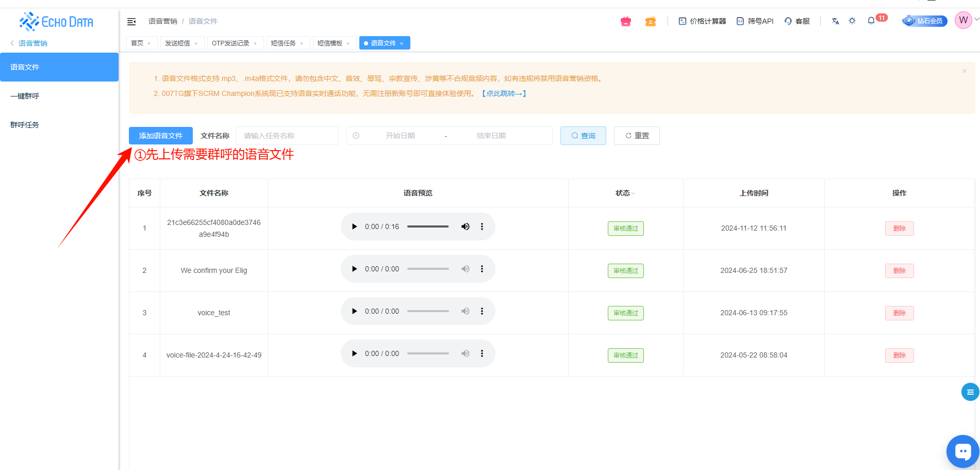Select 一键群呼 in the sidebar
This screenshot has height=470, width=980.
(25, 96)
